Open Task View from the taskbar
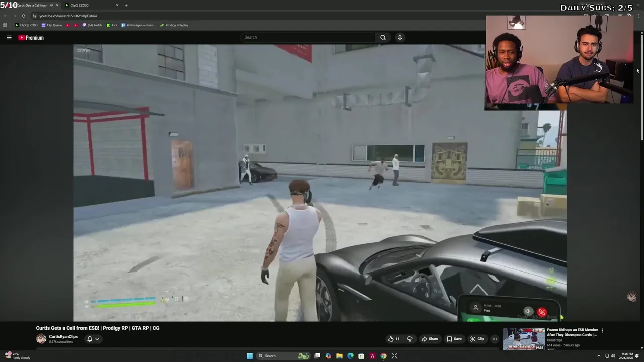This screenshot has height=362, width=644. 317,356
